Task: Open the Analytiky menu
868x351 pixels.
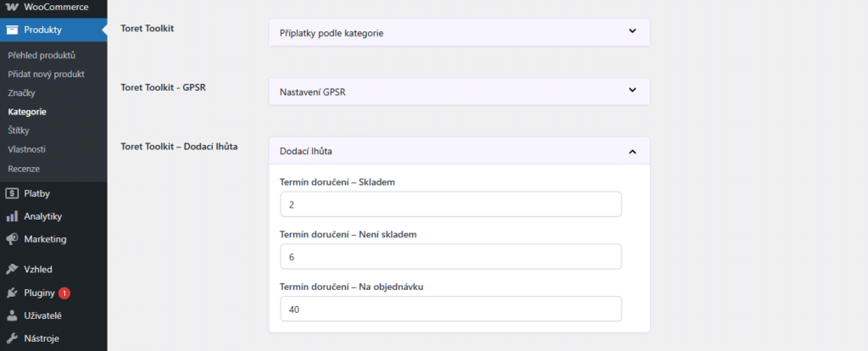Action: (x=53, y=216)
